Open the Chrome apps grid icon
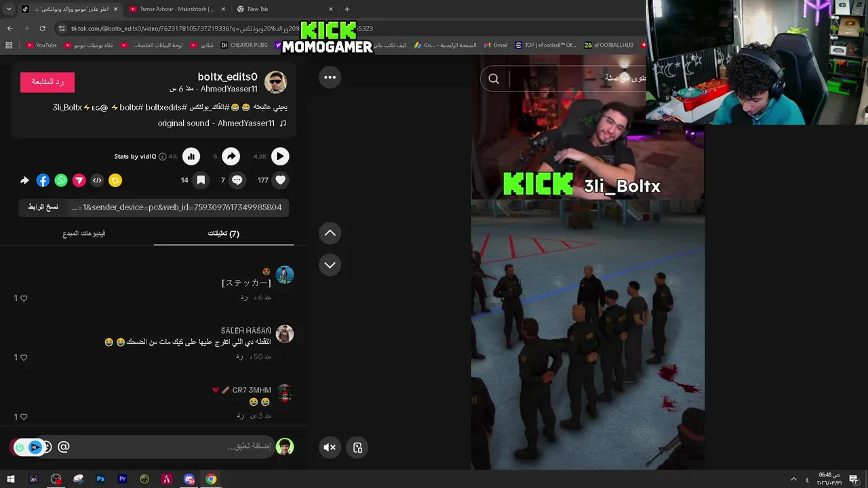The height and width of the screenshot is (488, 868). (9, 45)
